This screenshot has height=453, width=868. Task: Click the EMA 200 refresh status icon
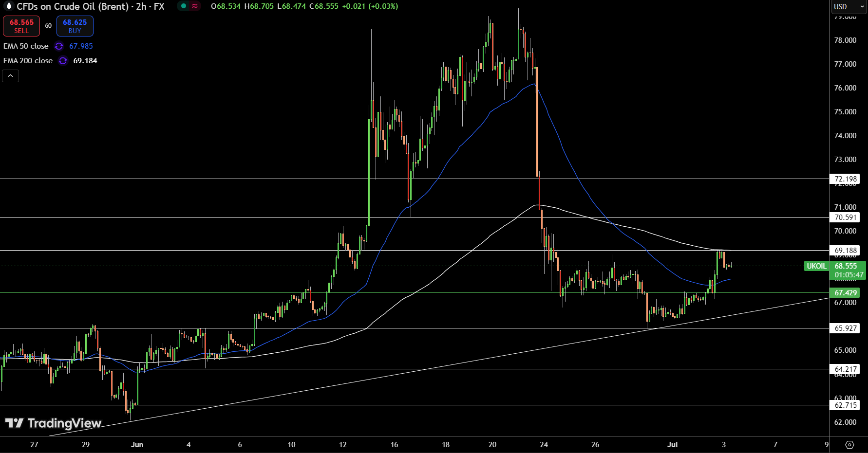(63, 61)
